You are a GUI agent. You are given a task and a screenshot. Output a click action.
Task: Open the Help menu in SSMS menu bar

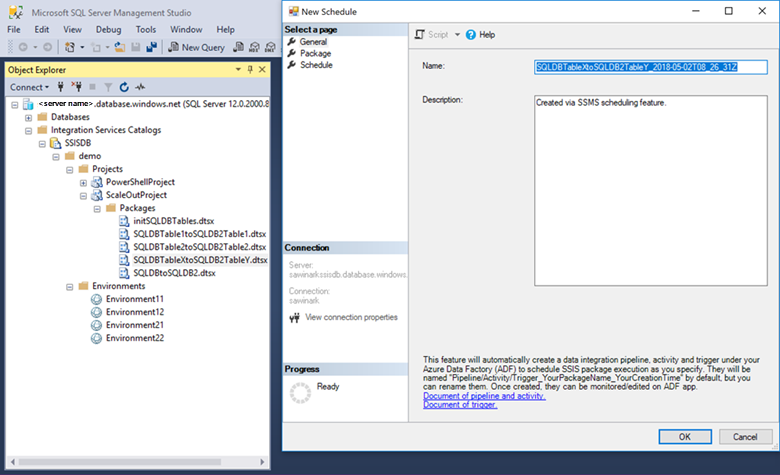[x=225, y=30]
